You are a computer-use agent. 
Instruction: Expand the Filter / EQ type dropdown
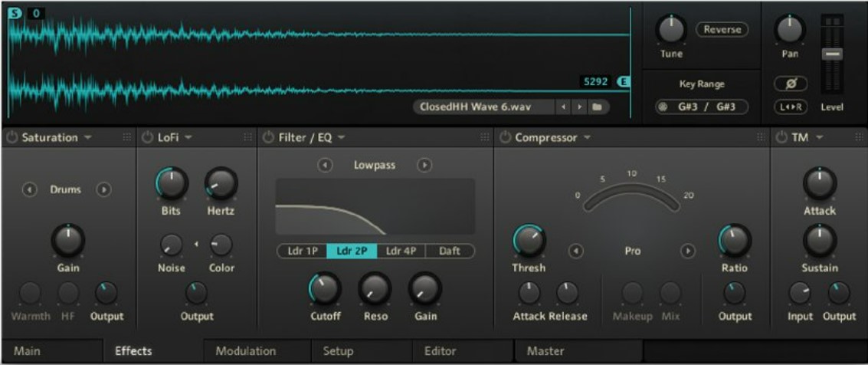(x=341, y=138)
